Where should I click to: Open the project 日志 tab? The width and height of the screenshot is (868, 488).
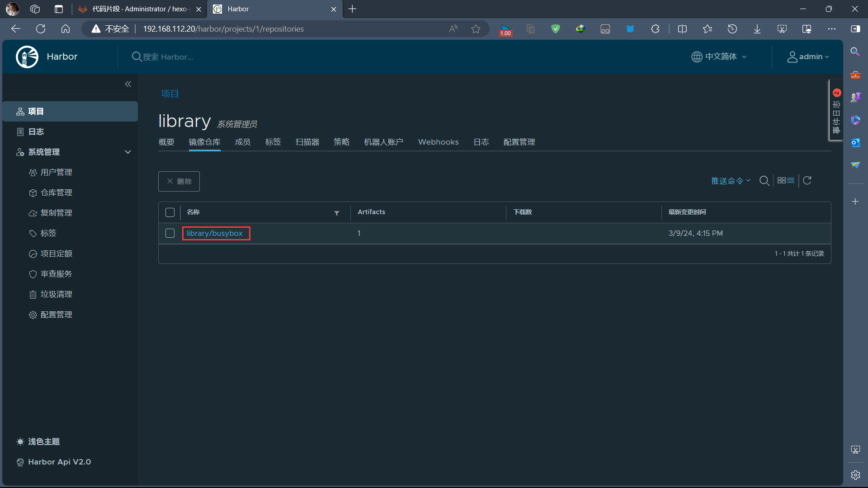point(481,142)
